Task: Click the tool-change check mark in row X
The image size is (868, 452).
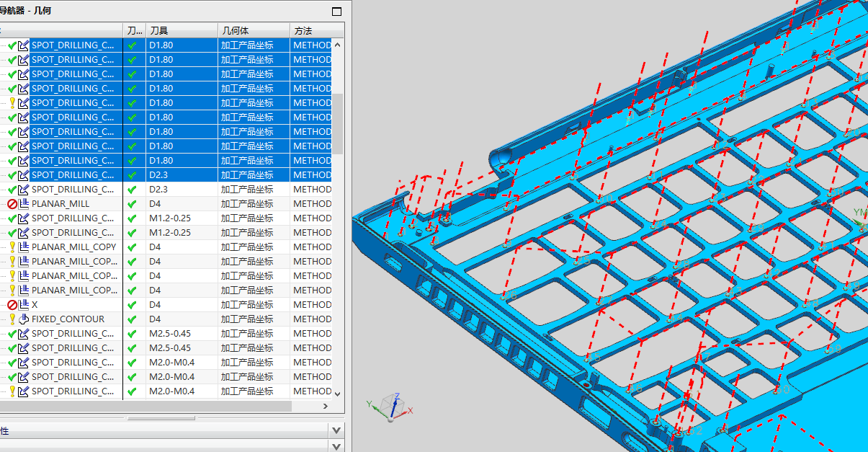Action: point(132,305)
